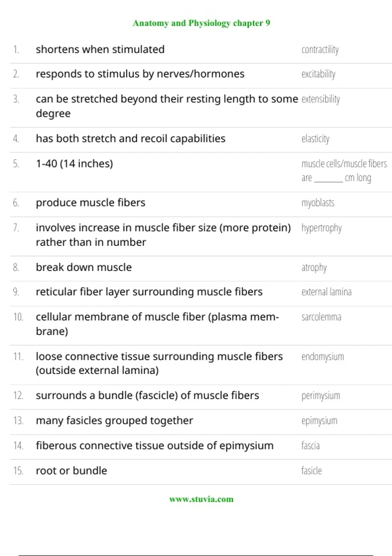Screen dimensions: 392x556
Task: Select the term perimysium
Action: pyautogui.click(x=321, y=396)
